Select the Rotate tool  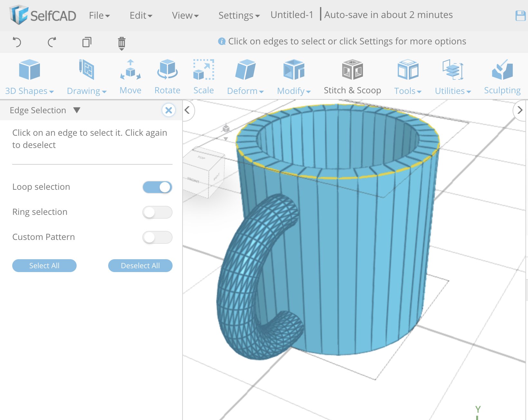click(x=167, y=77)
